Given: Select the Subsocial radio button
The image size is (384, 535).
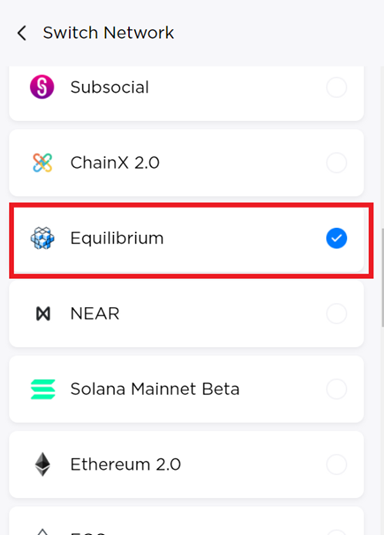Looking at the screenshot, I should pyautogui.click(x=337, y=87).
